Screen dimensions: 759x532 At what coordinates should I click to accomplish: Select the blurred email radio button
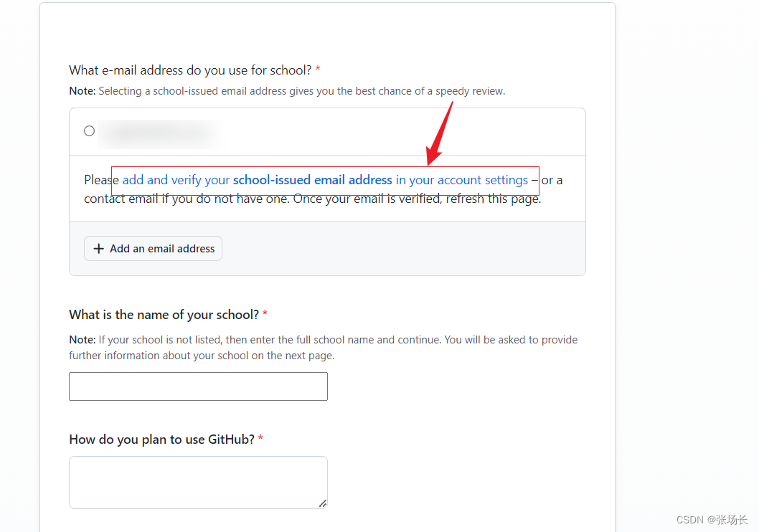[89, 131]
